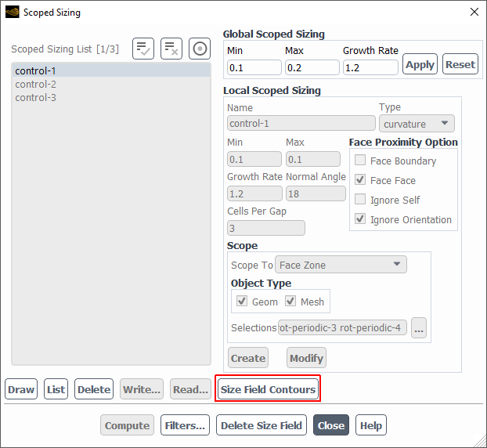
Task: Click the Reset button in Global Scoped Sizing
Action: 460,64
